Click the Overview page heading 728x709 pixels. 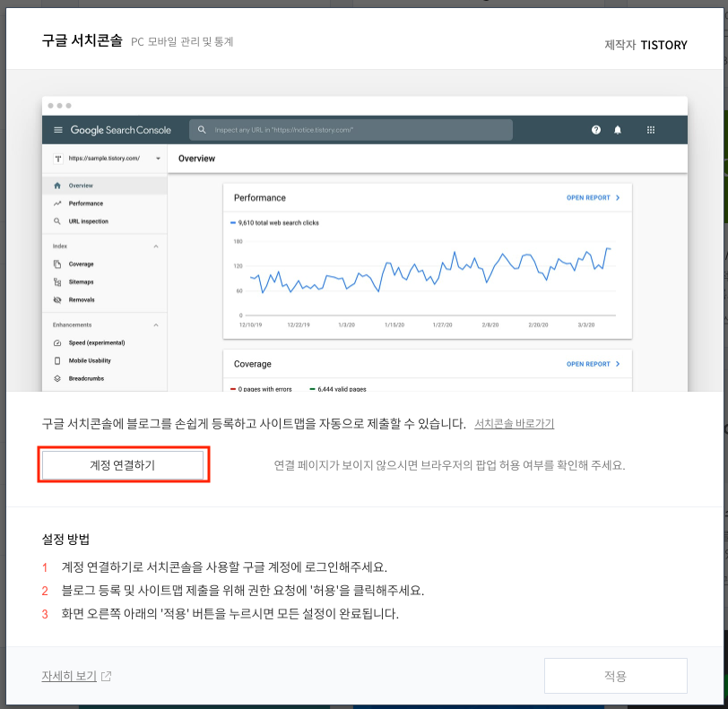click(197, 159)
